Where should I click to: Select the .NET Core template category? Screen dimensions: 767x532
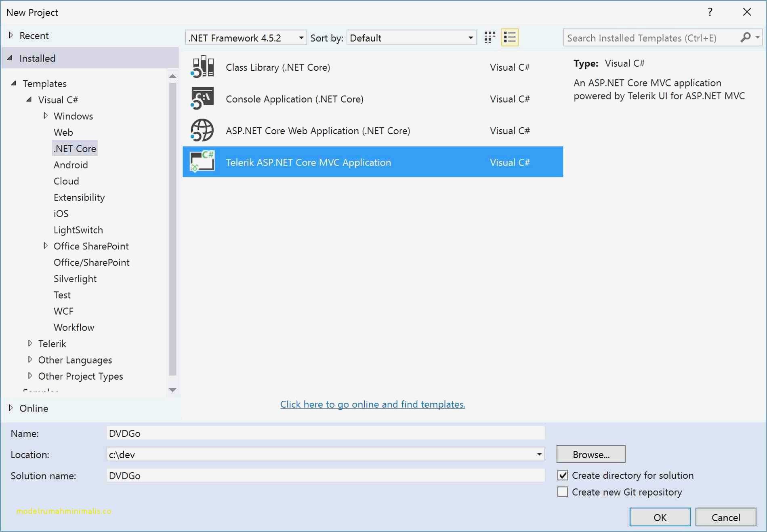click(75, 148)
